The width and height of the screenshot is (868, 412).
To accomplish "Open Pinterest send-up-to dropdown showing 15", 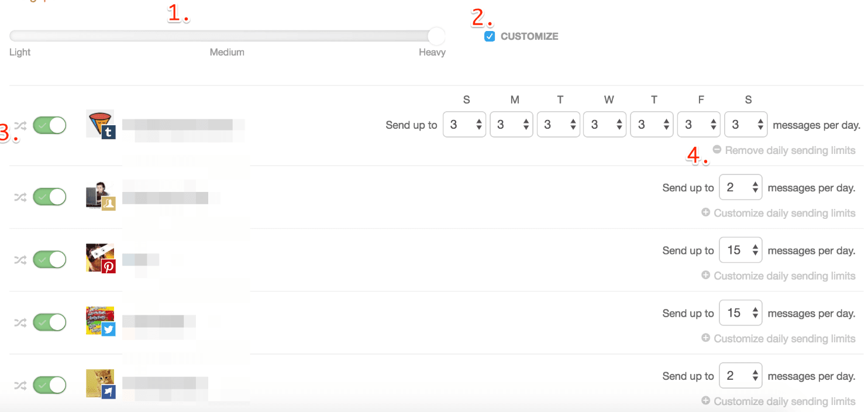I will [740, 250].
